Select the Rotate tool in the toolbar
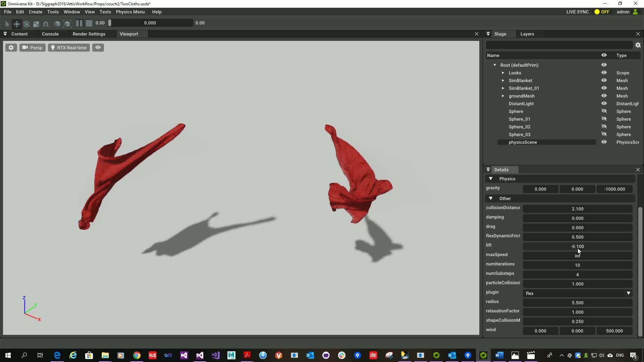644x362 pixels. point(26,24)
